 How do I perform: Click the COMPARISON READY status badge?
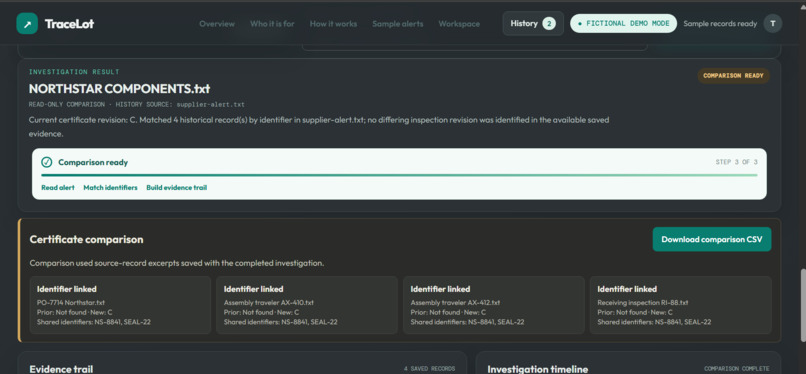pyautogui.click(x=734, y=76)
